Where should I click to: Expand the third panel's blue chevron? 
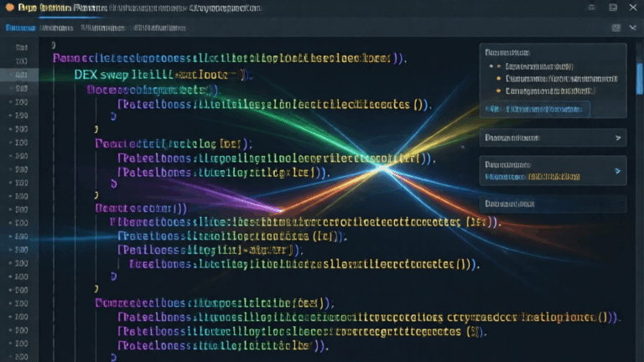tap(617, 171)
